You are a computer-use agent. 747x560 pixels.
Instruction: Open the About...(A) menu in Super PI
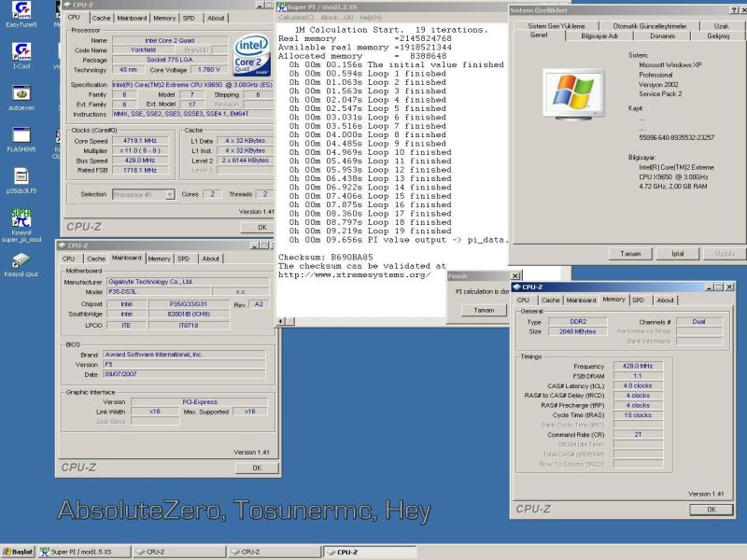tap(337, 18)
